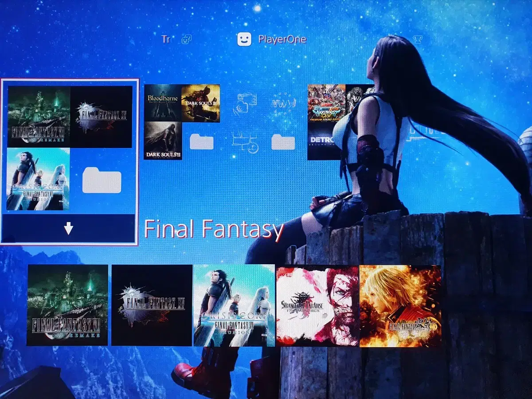
Task: Open Gundam Extreme VS Maxiboost ON thumbnail
Action: pyautogui.click(x=326, y=103)
